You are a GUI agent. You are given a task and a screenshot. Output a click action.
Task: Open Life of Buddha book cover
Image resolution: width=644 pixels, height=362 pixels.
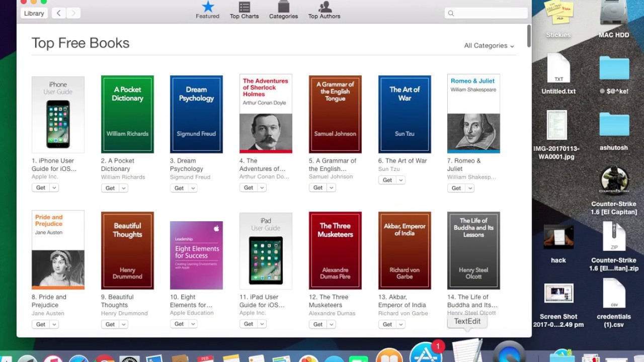click(x=473, y=250)
